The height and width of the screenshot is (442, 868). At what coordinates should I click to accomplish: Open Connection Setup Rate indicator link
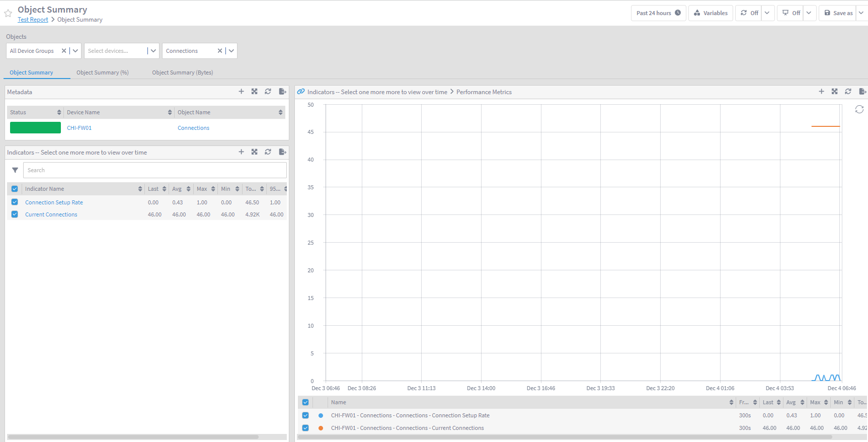click(x=54, y=202)
